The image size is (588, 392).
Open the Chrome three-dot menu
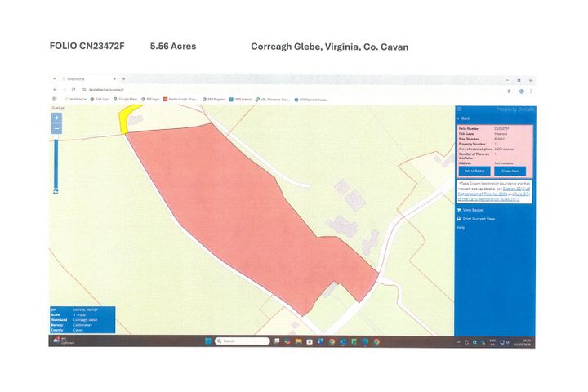click(531, 90)
